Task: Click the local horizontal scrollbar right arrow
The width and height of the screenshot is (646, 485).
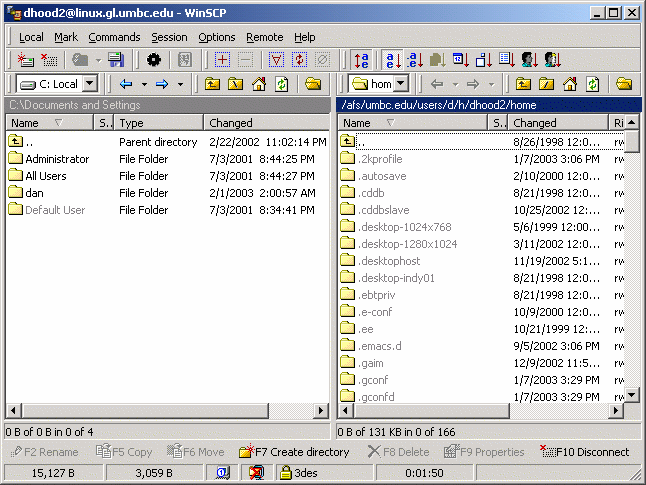Action: coord(321,410)
